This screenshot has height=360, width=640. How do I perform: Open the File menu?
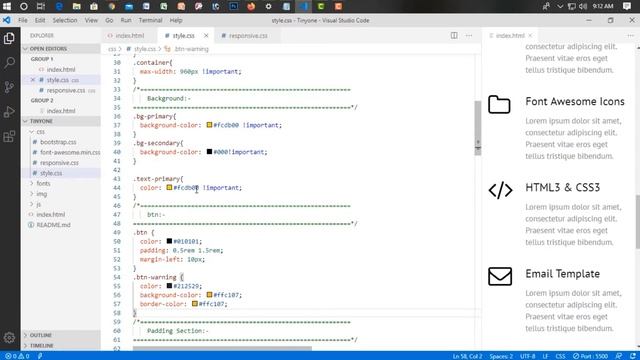coord(23,20)
